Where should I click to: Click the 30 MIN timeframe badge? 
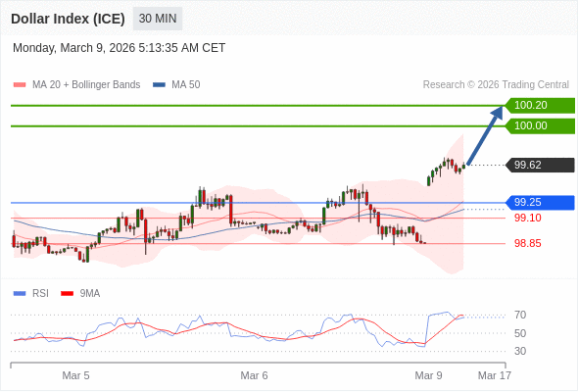pyautogui.click(x=158, y=19)
